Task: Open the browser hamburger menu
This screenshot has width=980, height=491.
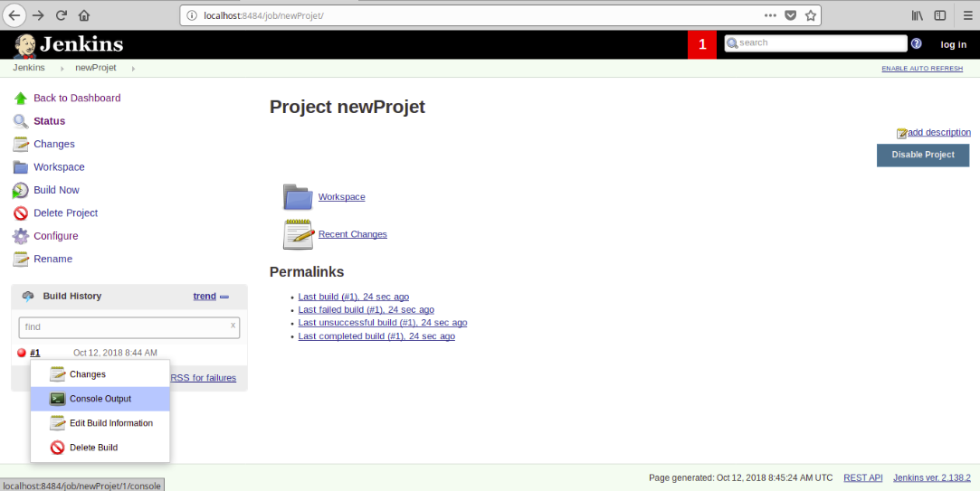Action: pos(967,15)
